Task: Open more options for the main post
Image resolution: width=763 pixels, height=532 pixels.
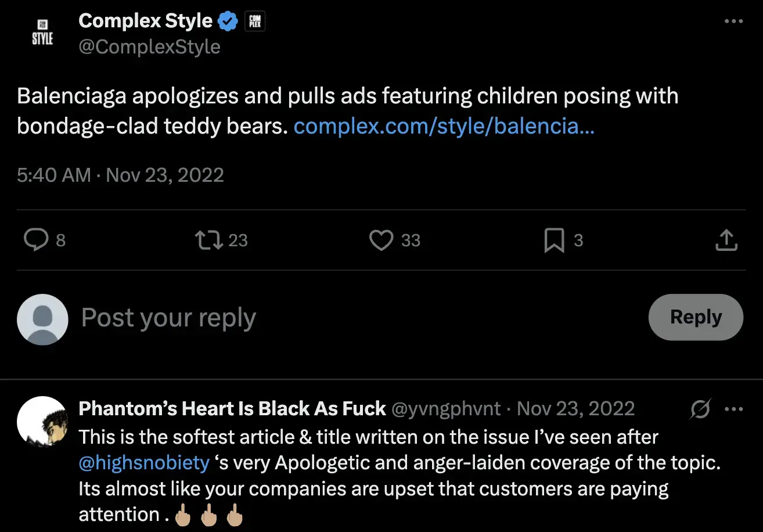Action: (x=734, y=21)
